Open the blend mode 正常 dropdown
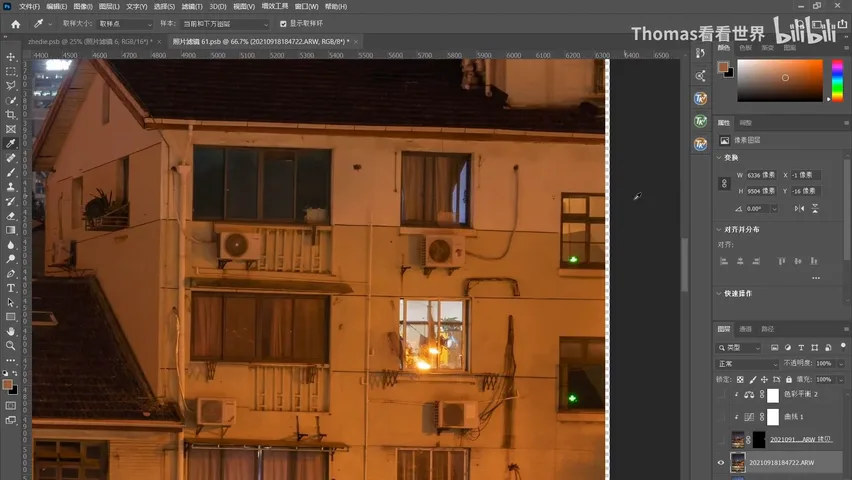This screenshot has height=480, width=852. tap(747, 364)
